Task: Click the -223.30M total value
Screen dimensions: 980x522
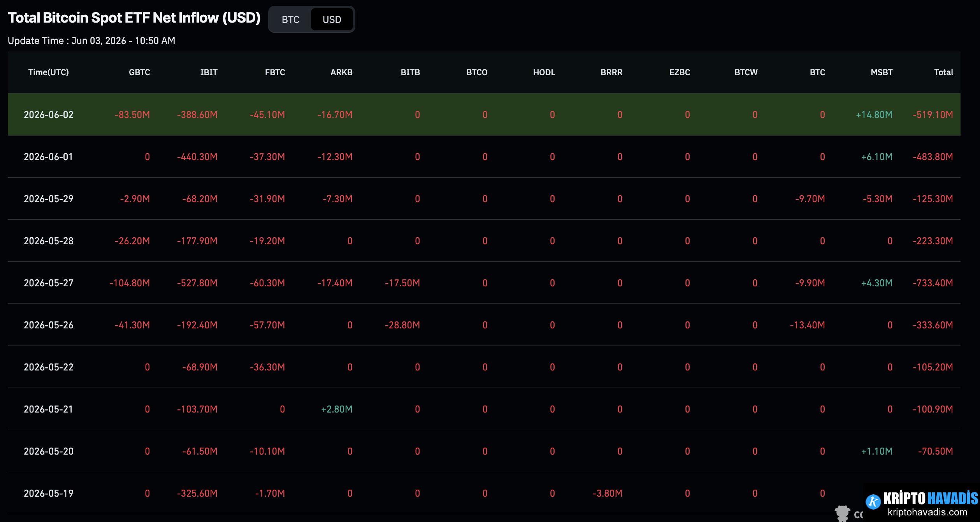Action: click(x=933, y=241)
